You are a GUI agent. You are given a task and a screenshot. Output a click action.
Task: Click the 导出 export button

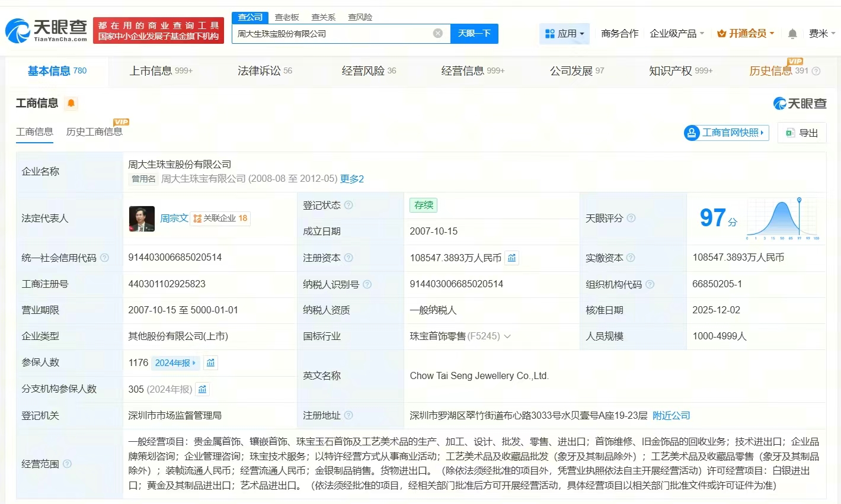coord(802,133)
